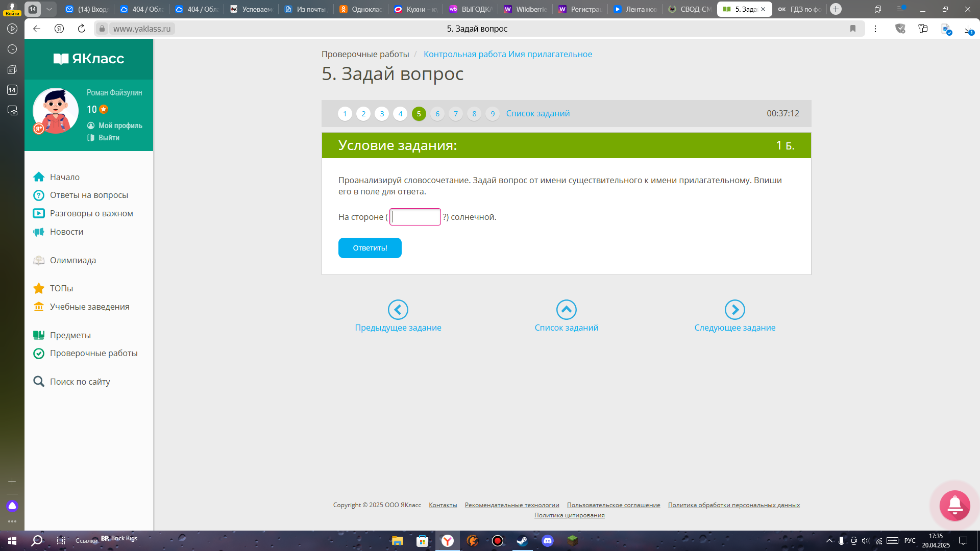This screenshot has width=980, height=551.
Task: Open Контрольная работа Имя прилагательное link
Action: (x=507, y=54)
